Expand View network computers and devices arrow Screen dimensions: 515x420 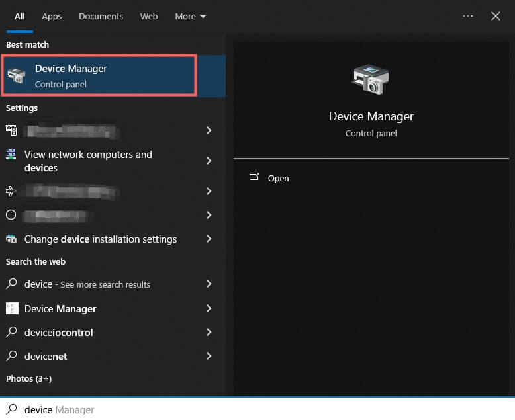click(x=209, y=161)
